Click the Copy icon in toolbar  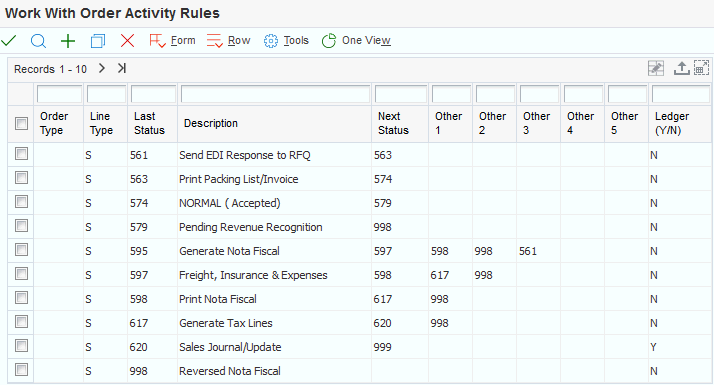click(98, 41)
